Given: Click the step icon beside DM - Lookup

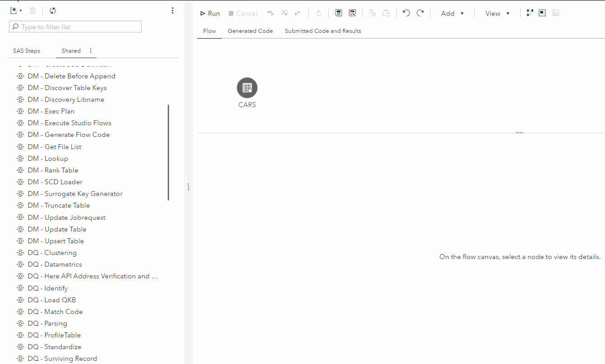Looking at the screenshot, I should [x=20, y=159].
